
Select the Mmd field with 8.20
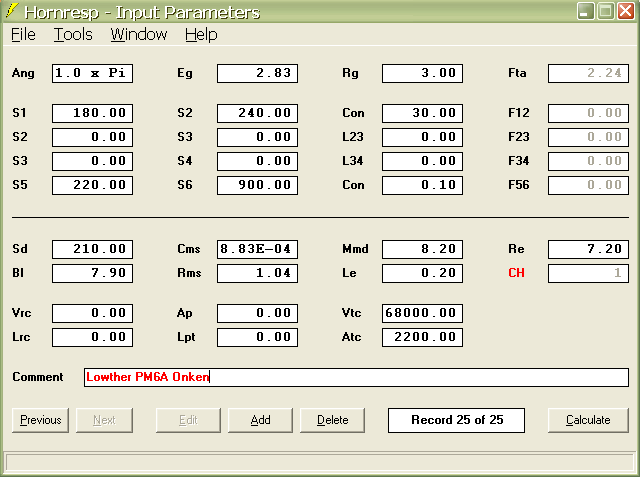pyautogui.click(x=422, y=249)
